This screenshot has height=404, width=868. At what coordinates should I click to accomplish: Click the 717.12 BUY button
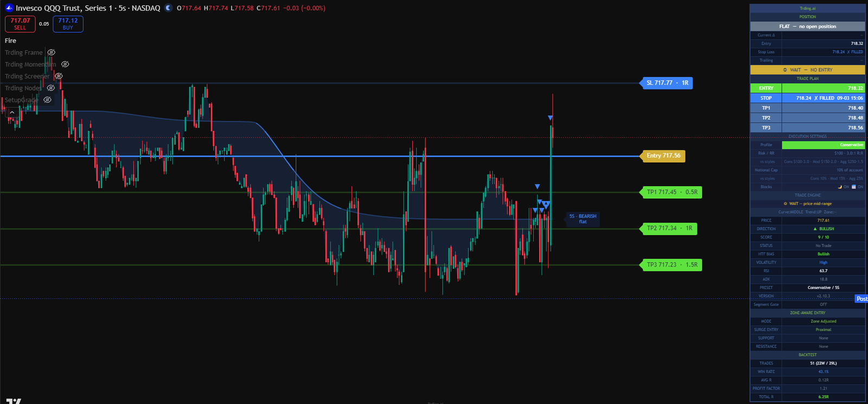click(x=68, y=24)
